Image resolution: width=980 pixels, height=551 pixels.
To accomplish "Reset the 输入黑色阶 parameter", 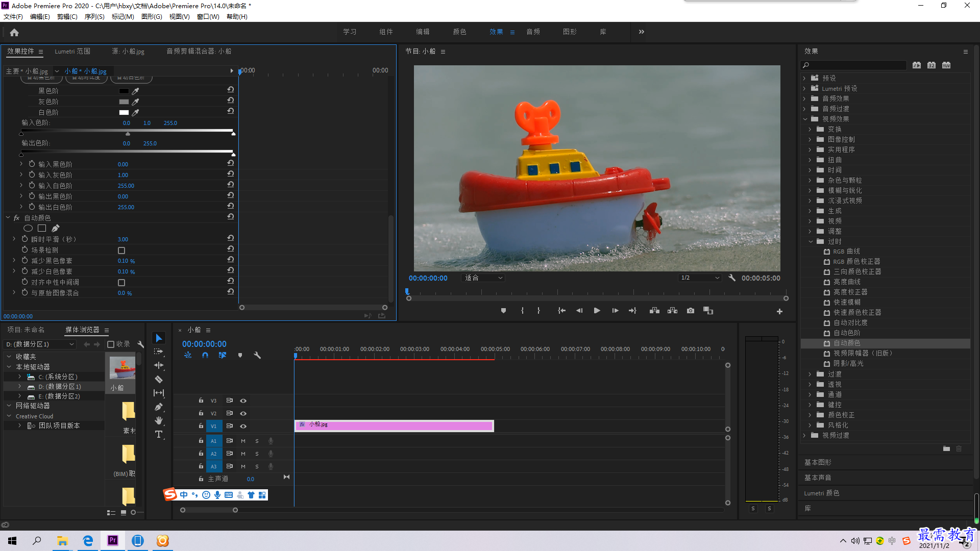I will click(231, 163).
